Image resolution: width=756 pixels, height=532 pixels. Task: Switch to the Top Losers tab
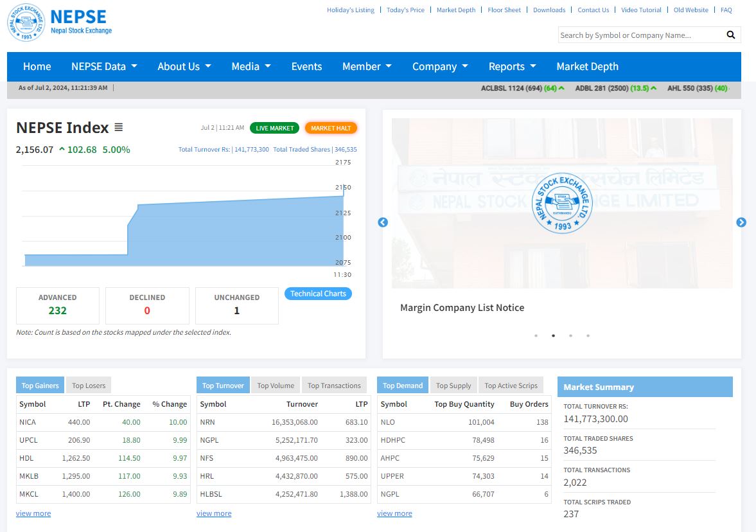pyautogui.click(x=89, y=386)
